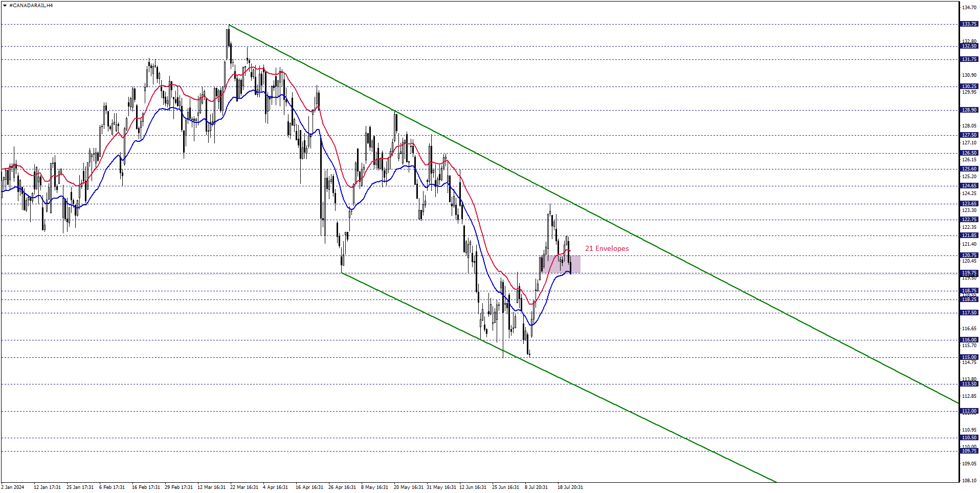Click the 108.10 price scale value
Viewport: 980px width, 493px height.
coord(969,481)
